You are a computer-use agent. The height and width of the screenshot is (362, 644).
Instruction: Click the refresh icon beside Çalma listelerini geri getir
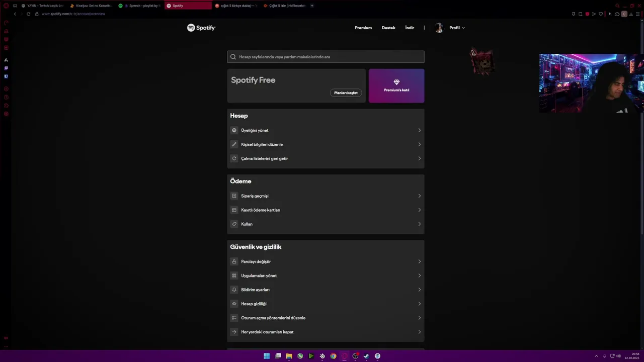234,158
